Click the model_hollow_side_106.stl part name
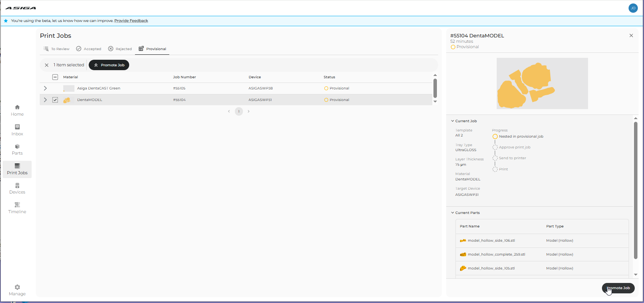Screen dimensions: 644x303 coord(491,241)
